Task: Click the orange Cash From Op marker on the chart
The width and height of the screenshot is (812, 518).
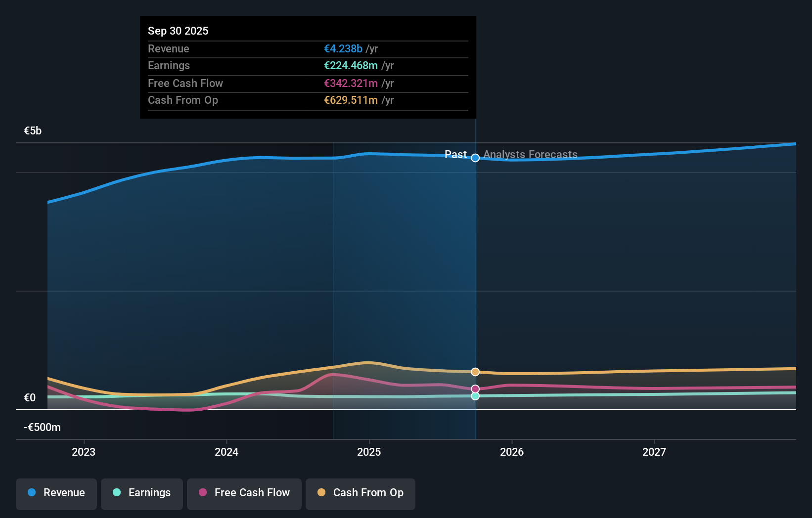Action: point(475,371)
